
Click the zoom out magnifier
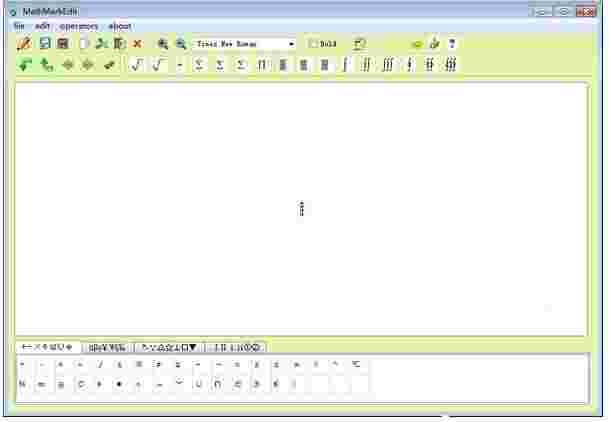(x=181, y=44)
